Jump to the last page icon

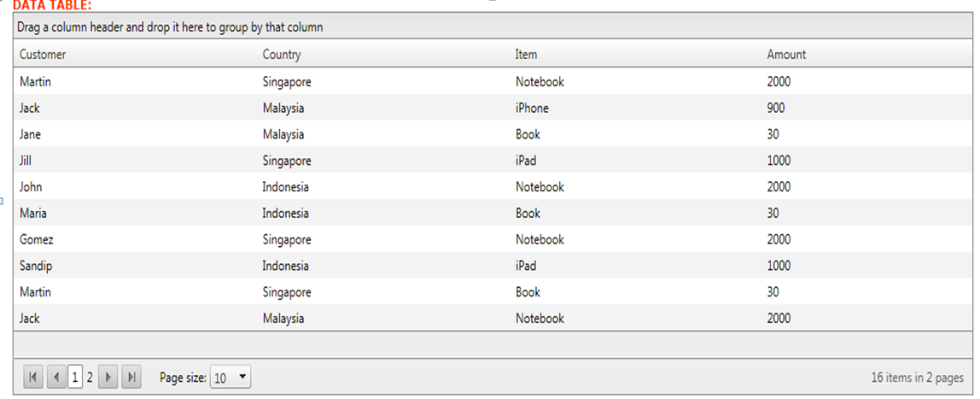point(131,378)
